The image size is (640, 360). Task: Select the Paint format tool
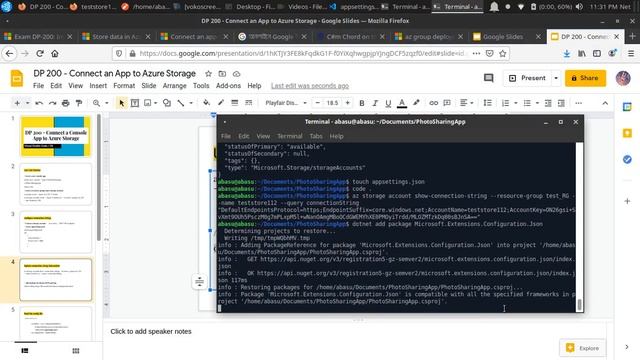pyautogui.click(x=79, y=103)
